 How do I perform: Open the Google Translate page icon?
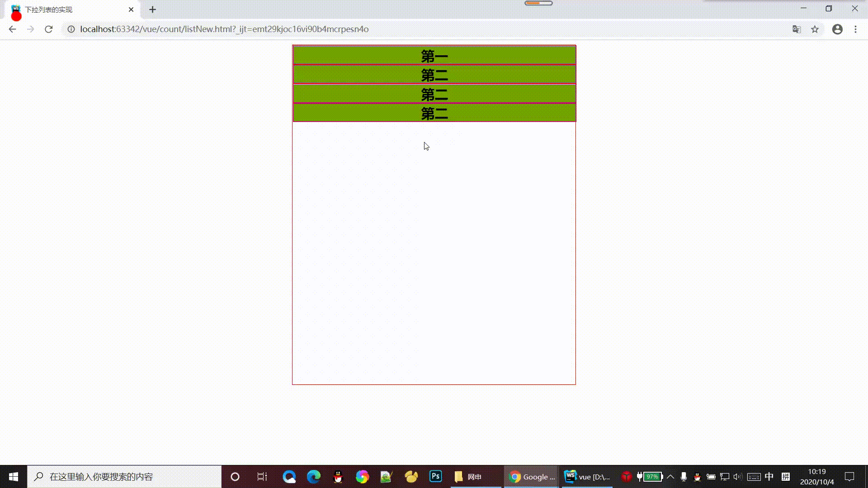(x=797, y=29)
